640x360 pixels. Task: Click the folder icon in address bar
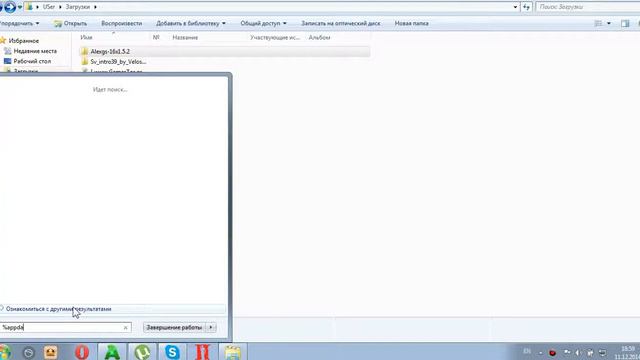coord(29,7)
